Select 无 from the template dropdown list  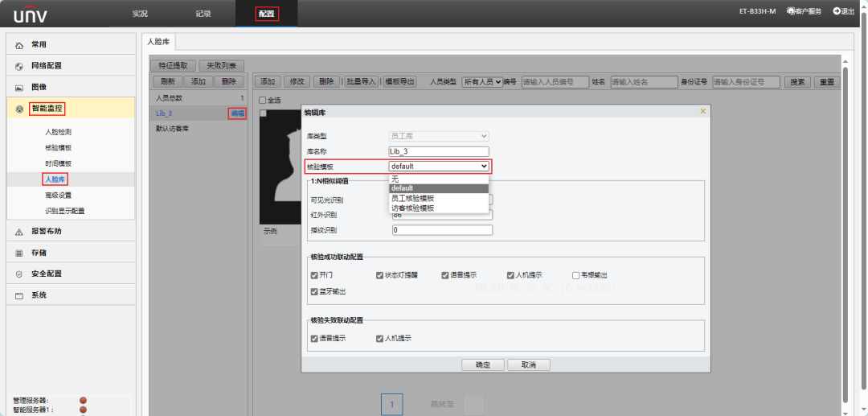(439, 179)
